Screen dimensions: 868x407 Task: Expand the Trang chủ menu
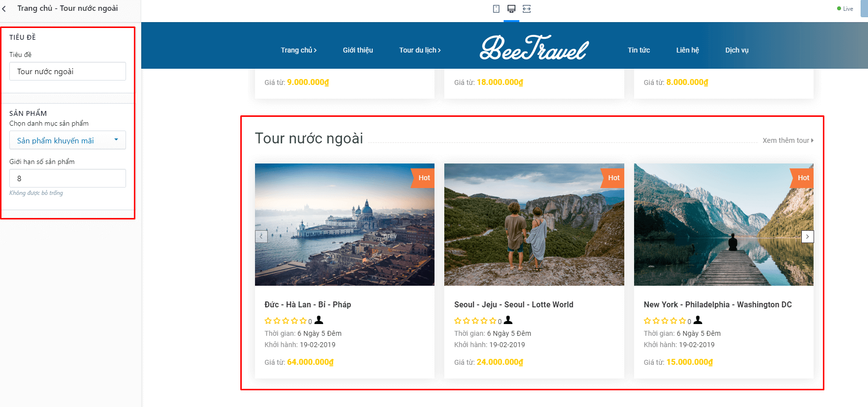(x=299, y=50)
